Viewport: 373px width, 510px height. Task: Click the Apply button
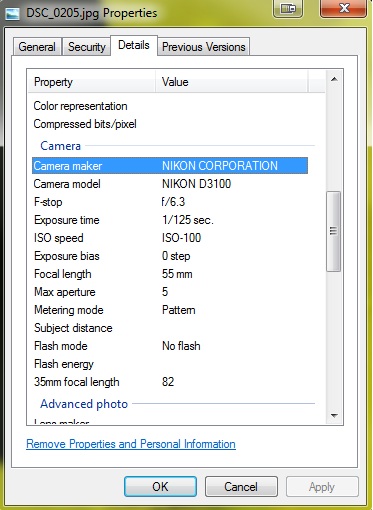tap(322, 486)
